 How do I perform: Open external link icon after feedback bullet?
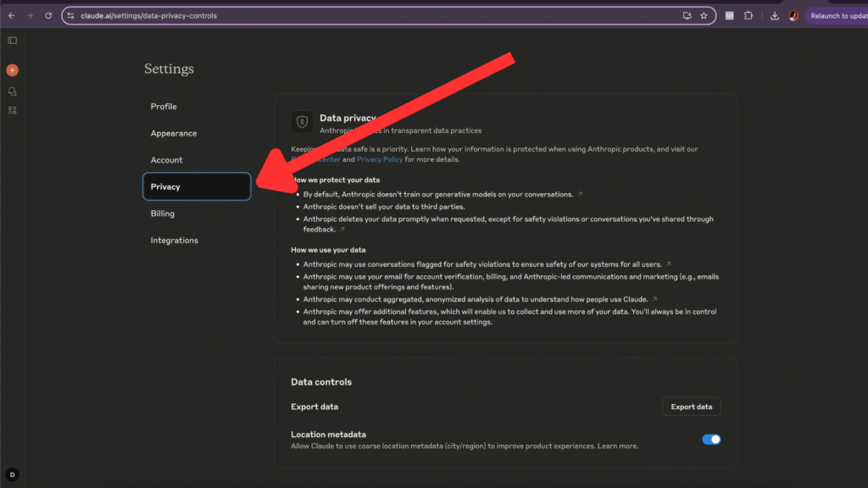(342, 229)
